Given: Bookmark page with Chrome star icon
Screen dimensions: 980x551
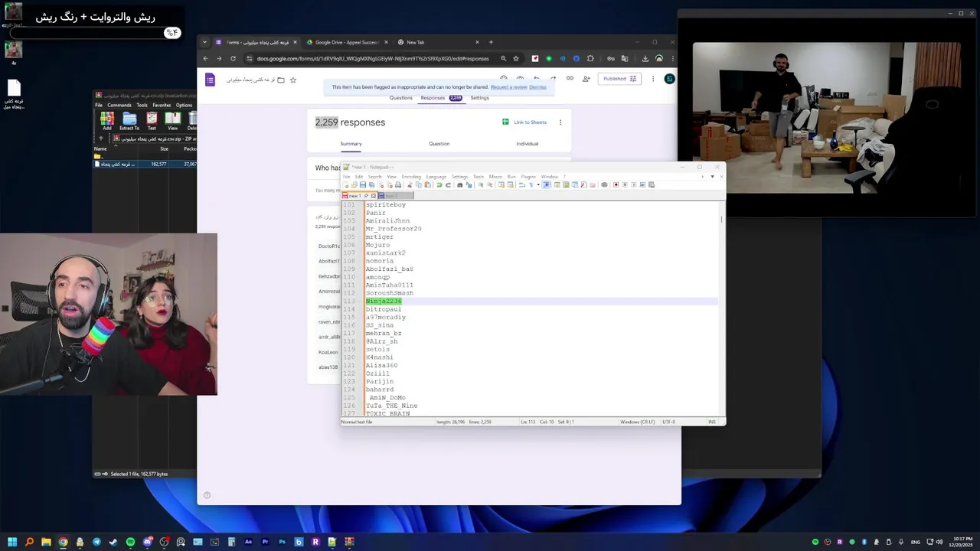Looking at the screenshot, I should (516, 58).
